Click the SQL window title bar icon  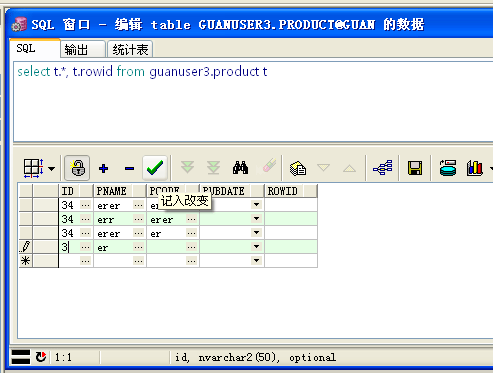(19, 25)
